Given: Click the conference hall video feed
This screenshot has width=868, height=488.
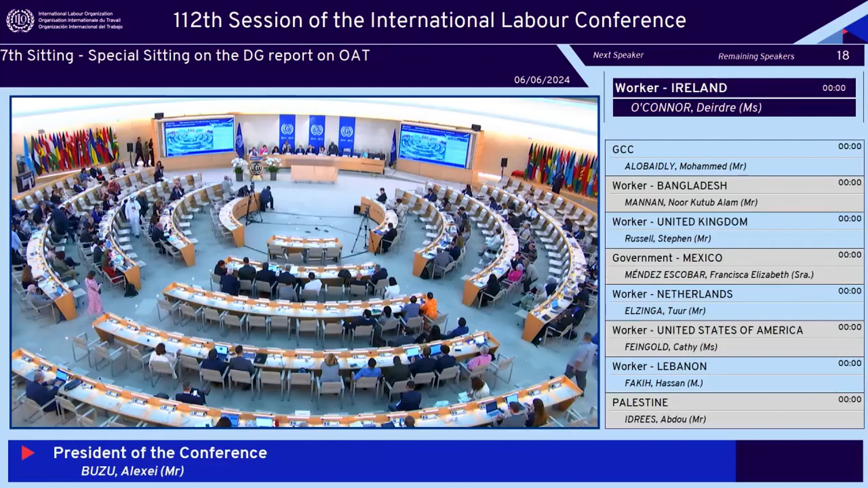Looking at the screenshot, I should (305, 262).
